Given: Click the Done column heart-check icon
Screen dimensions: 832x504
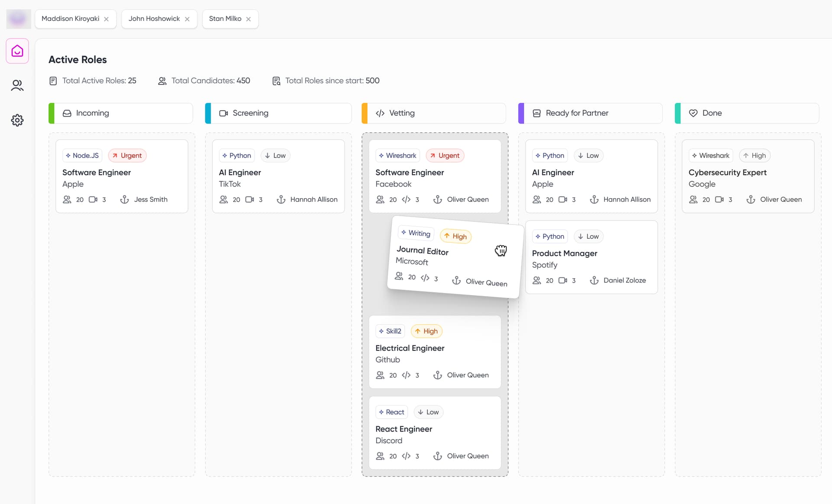Looking at the screenshot, I should [693, 113].
